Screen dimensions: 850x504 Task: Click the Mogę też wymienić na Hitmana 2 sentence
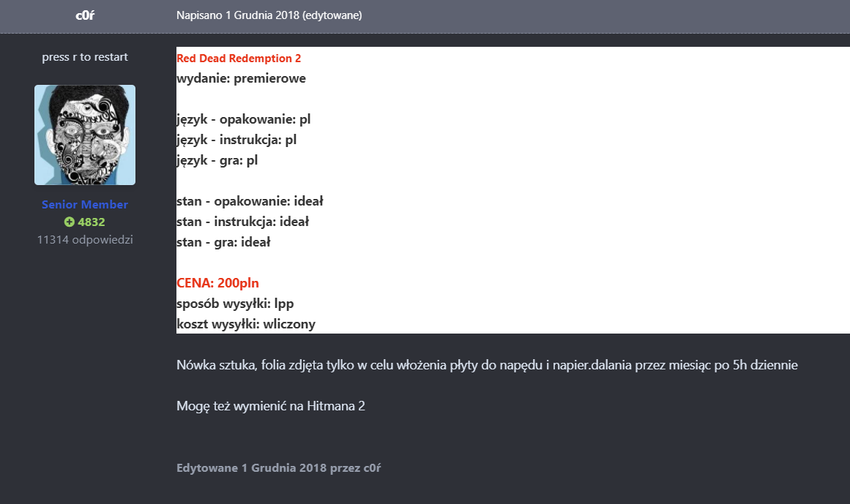(x=271, y=406)
